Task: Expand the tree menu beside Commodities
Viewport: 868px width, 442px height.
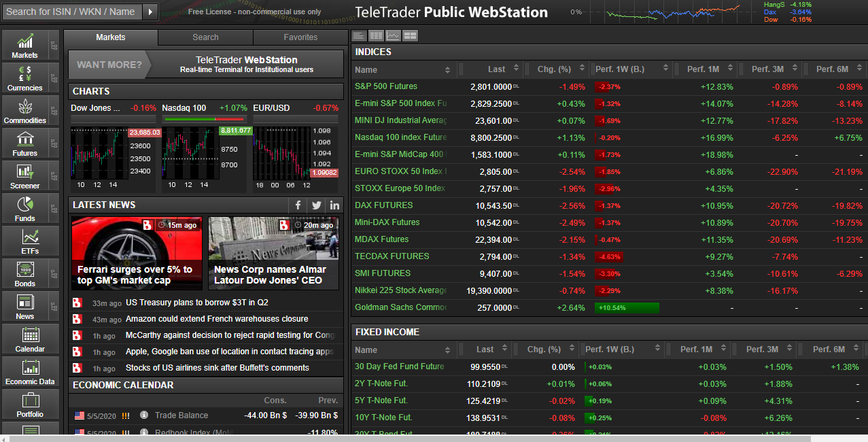Action: [54, 111]
